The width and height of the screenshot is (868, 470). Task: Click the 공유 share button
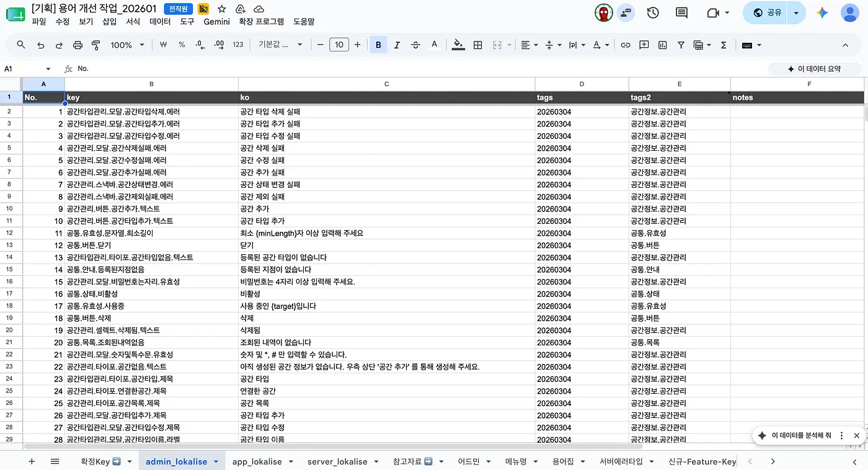766,12
